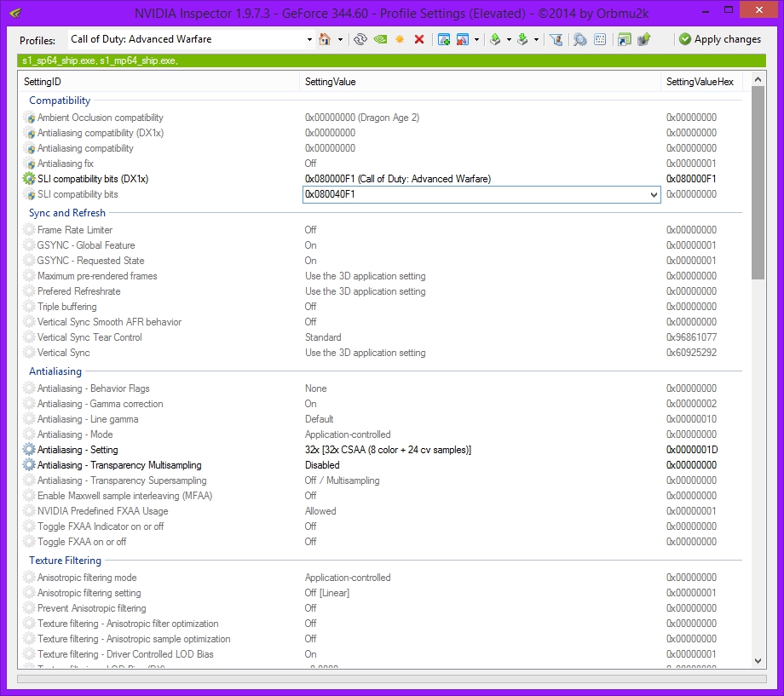Image resolution: width=784 pixels, height=696 pixels.
Task: Open the dropdown arrow next to the home icon
Action: coord(340,39)
